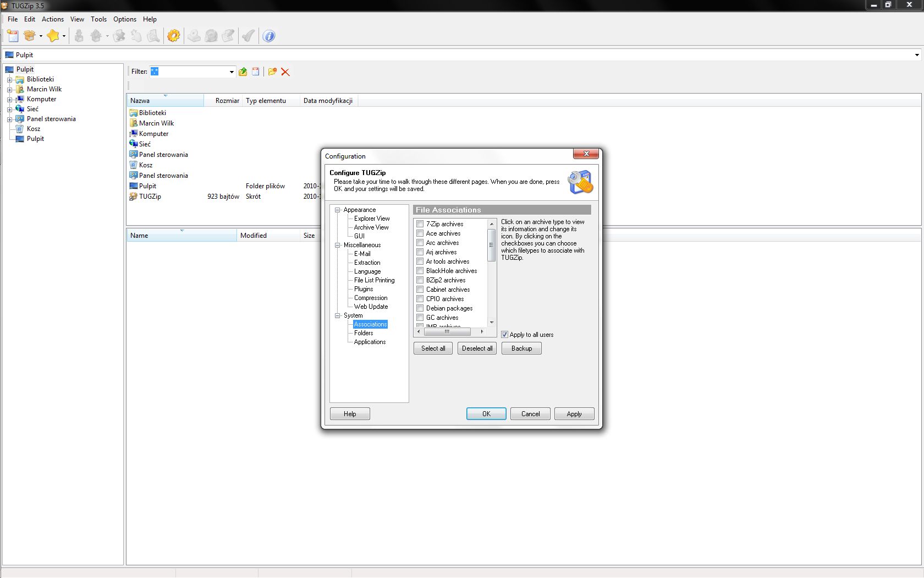
Task: Click the greyed-out icon just left of the greyed Delete icon
Action: 96,36
